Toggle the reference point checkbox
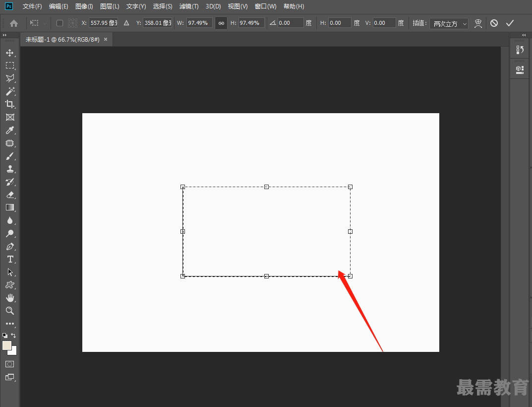532x407 pixels. [x=59, y=23]
